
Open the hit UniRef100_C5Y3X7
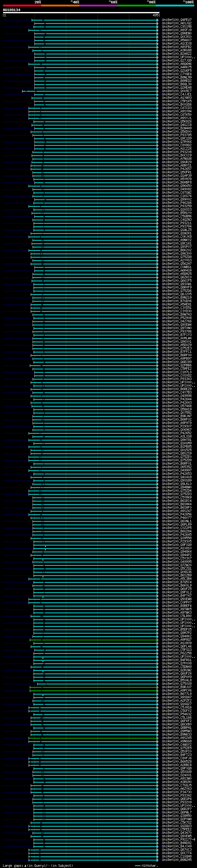177,558
